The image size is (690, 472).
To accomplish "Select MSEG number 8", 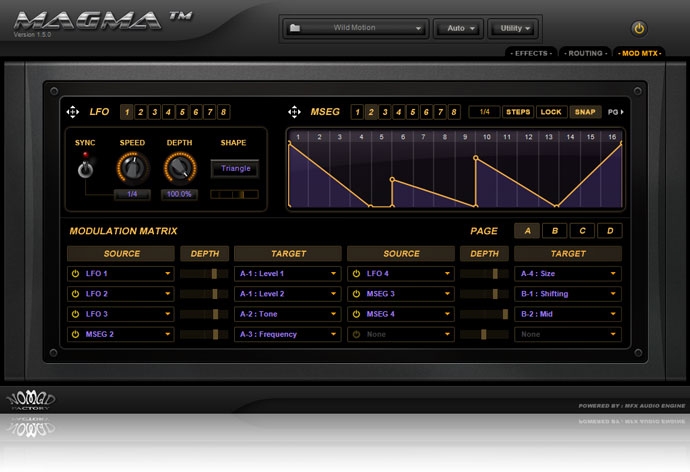I will [x=454, y=112].
